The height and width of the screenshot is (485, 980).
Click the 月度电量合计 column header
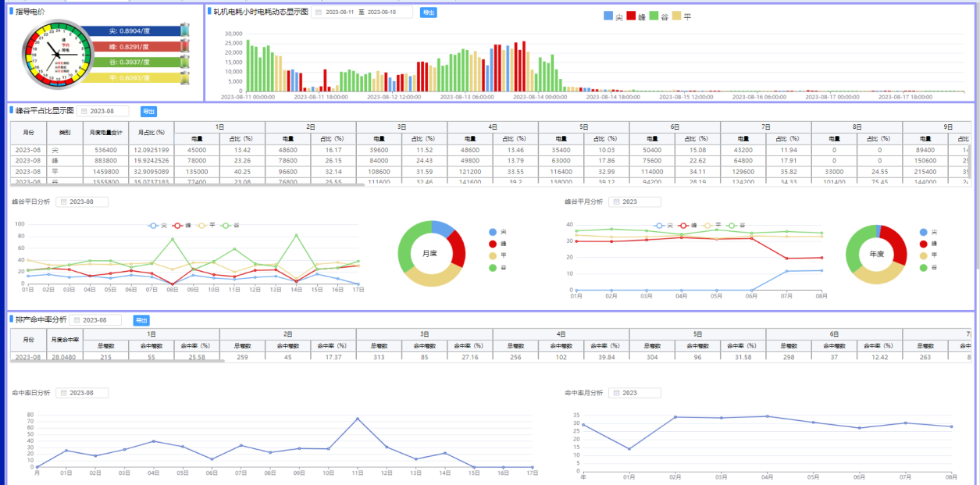click(x=105, y=132)
